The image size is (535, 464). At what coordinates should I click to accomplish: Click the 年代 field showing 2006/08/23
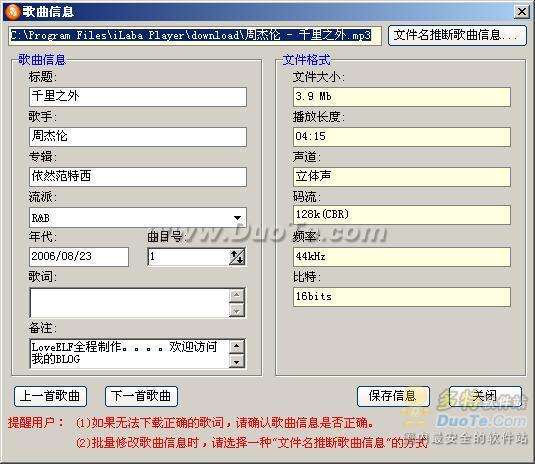[x=79, y=257]
